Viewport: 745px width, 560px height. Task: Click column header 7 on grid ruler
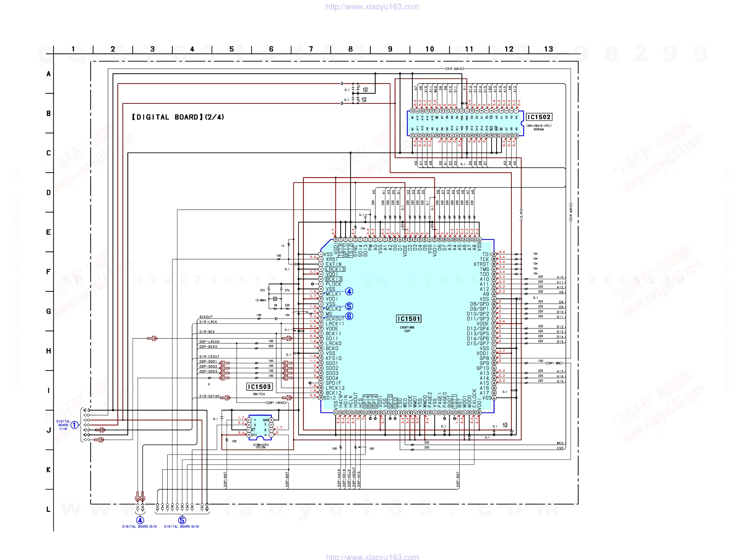tap(311, 49)
